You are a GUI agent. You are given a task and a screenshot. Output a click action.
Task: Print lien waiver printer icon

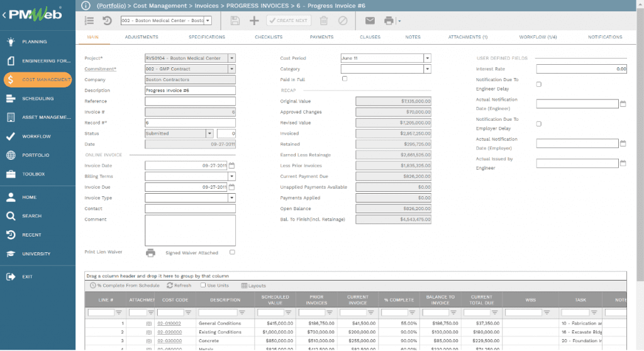tap(150, 253)
